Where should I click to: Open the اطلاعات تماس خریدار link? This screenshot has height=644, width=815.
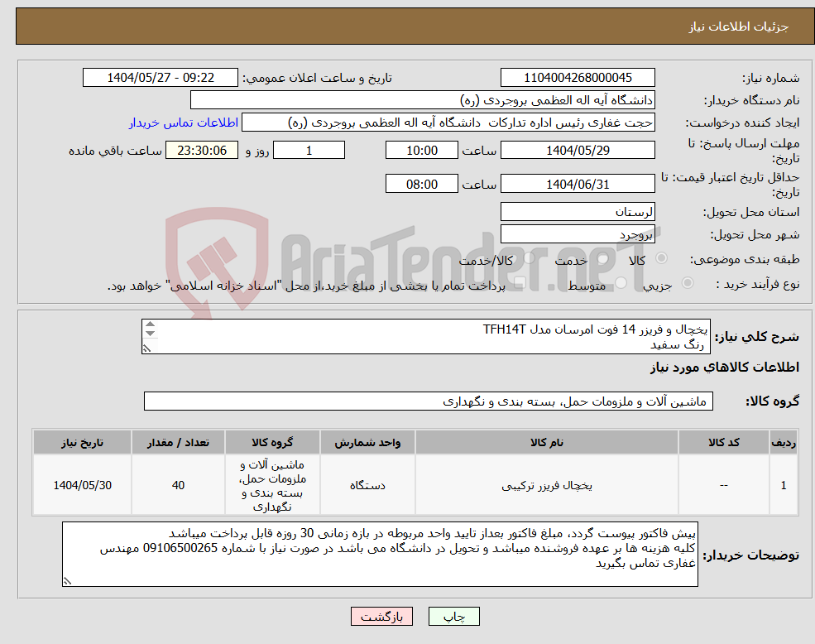click(184, 123)
